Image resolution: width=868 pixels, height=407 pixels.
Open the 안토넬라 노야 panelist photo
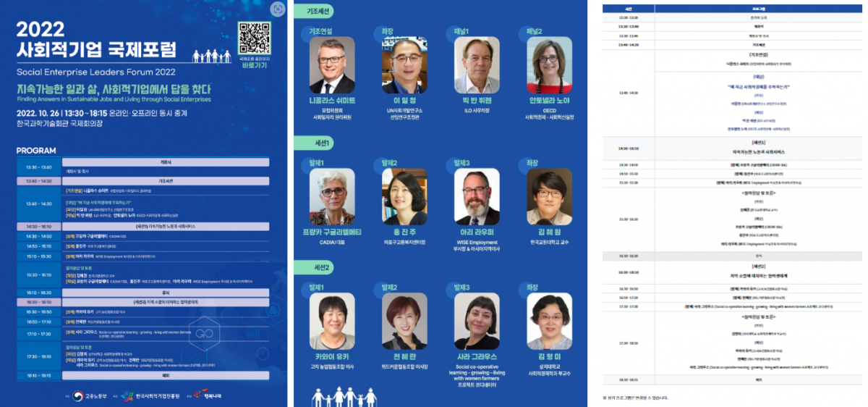point(550,65)
